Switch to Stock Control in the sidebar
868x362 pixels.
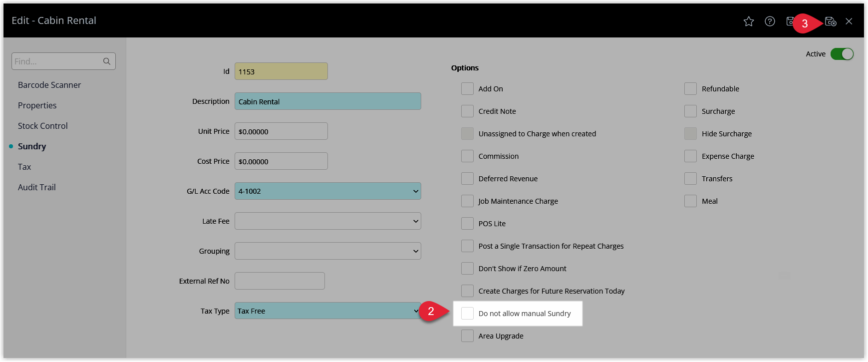coord(43,126)
